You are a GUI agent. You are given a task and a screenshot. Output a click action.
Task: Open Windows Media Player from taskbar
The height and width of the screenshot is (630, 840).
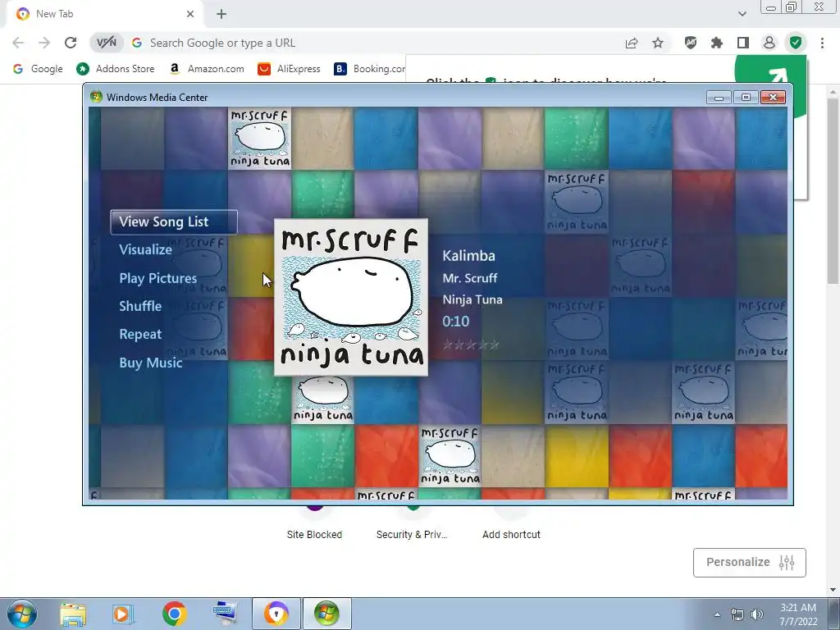point(123,614)
